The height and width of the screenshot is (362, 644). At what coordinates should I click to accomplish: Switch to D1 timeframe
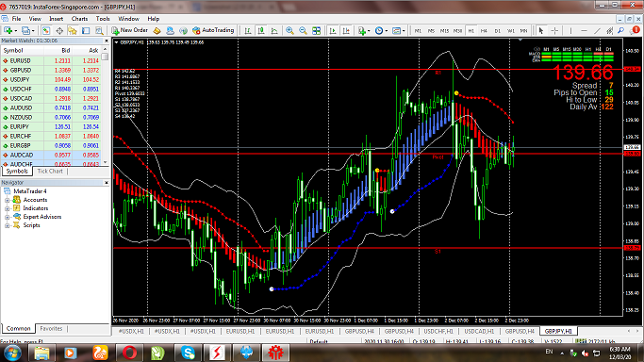tap(497, 31)
